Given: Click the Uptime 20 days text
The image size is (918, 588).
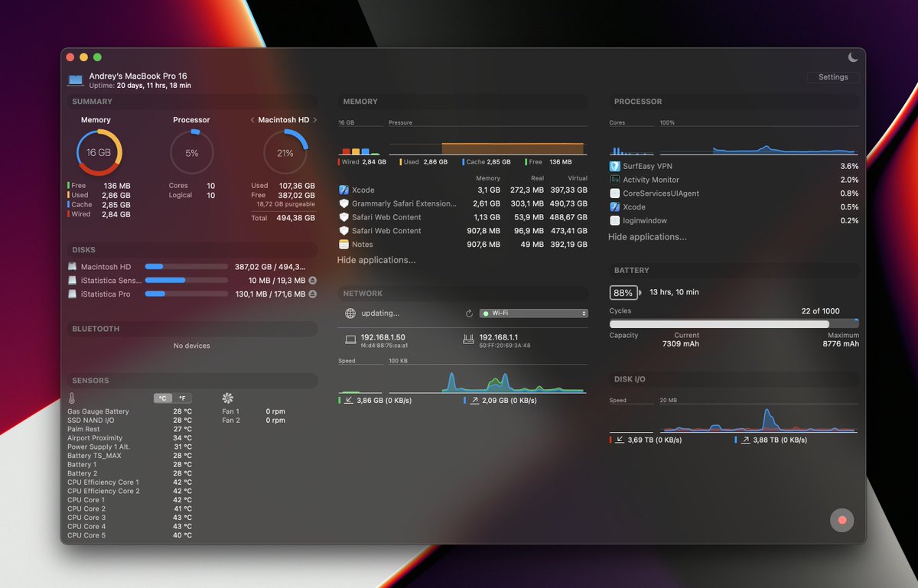Looking at the screenshot, I should tap(140, 86).
